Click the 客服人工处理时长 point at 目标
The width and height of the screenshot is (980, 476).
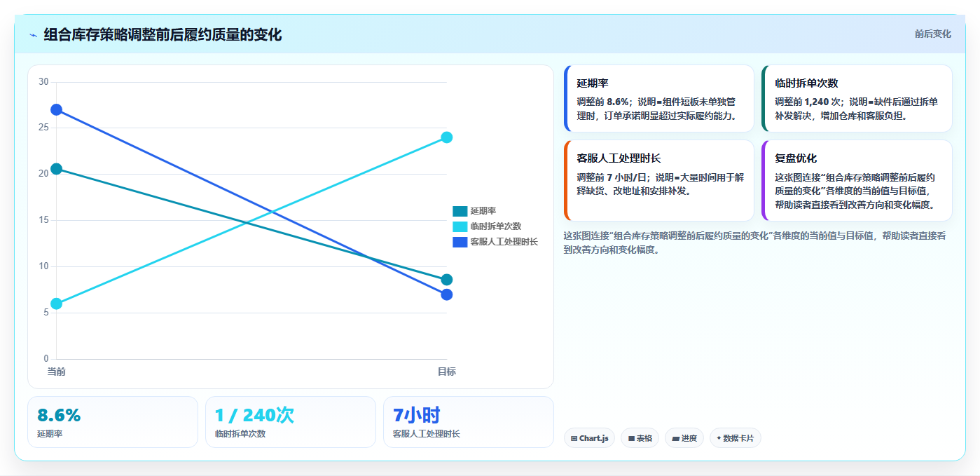[447, 294]
